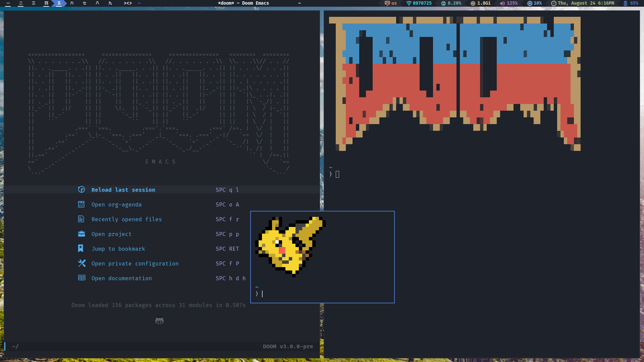Screen dimensions: 644x362
Task: Click the Jump to bookmark icon
Action: point(82,248)
